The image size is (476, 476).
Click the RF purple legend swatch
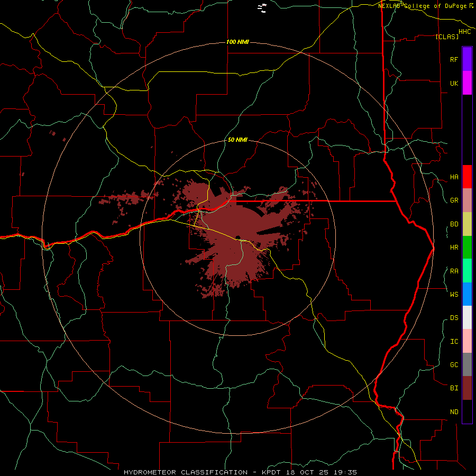(x=467, y=59)
